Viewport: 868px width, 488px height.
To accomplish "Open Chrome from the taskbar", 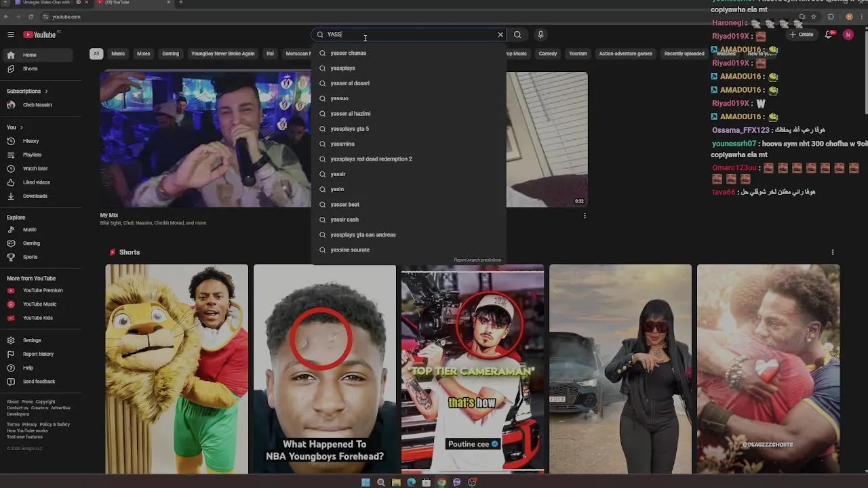I will point(441,482).
